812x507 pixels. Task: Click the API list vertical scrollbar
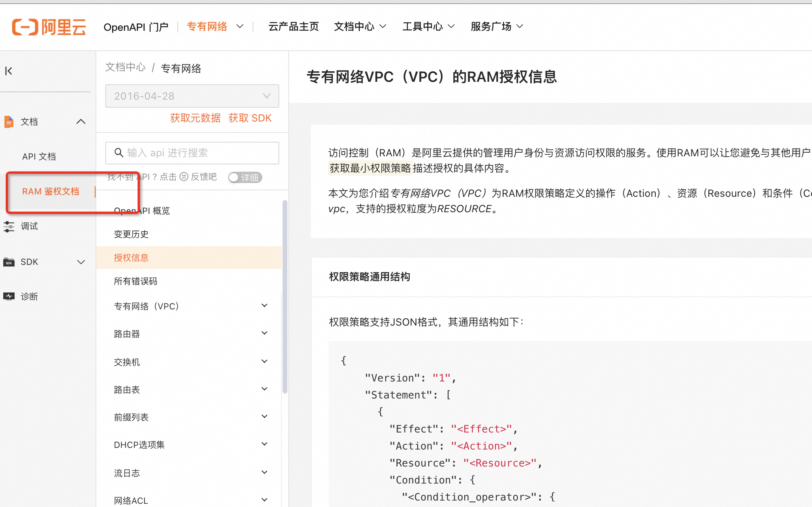(285, 296)
